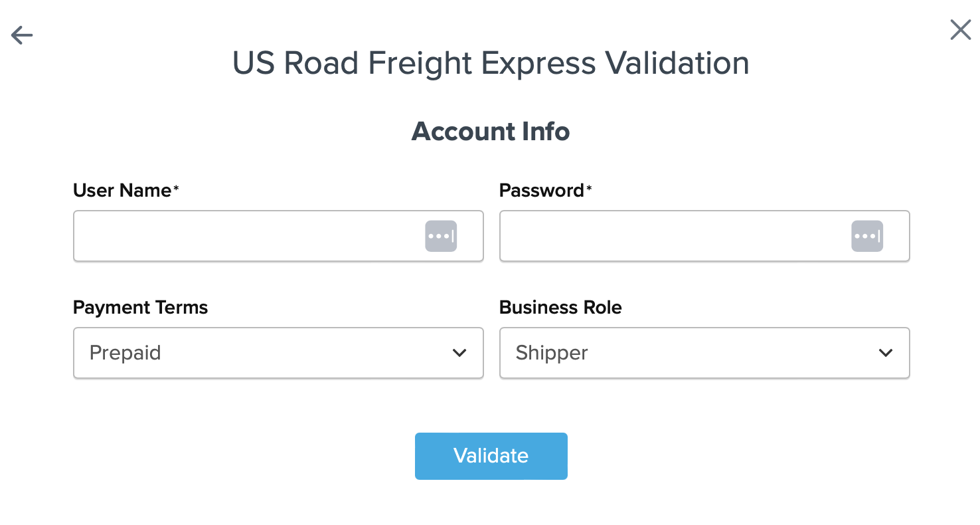Close the validation dialog with X
The image size is (980, 525).
pos(960,30)
